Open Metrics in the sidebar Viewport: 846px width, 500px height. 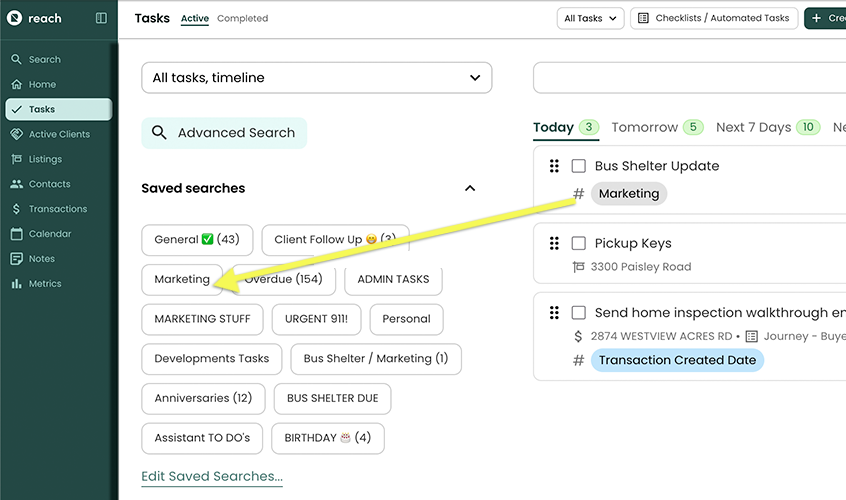(45, 284)
